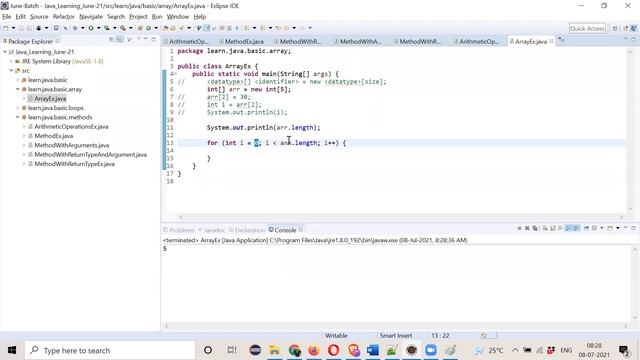Open the Refactor menu
This screenshot has height=360, width=640.
click(64, 17)
